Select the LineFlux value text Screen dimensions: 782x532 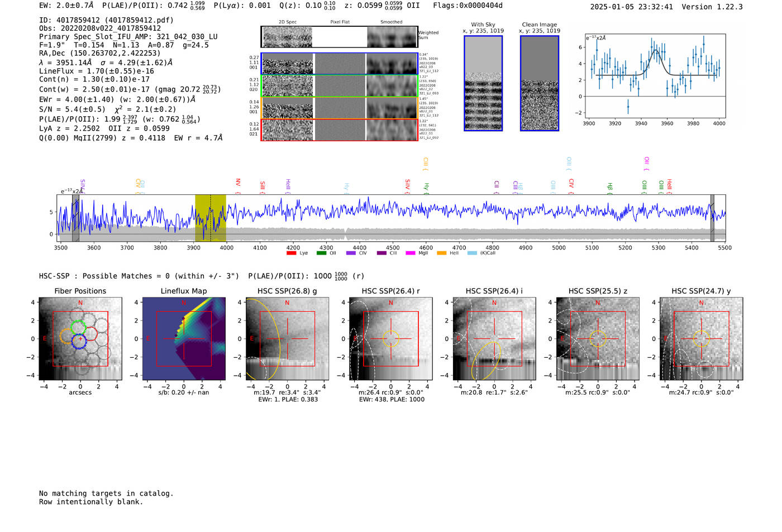(x=97, y=71)
